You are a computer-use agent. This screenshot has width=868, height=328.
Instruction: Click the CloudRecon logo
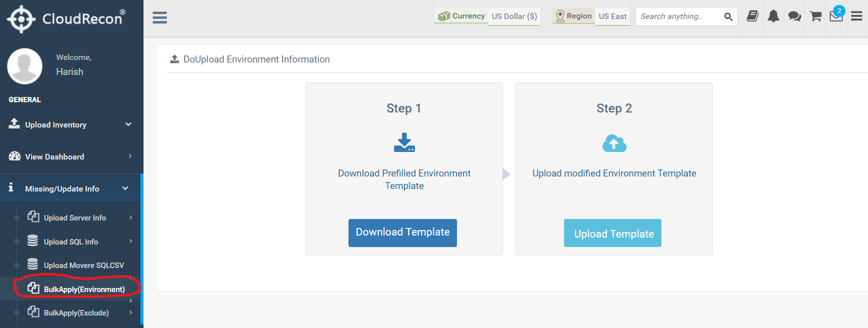pyautogui.click(x=66, y=19)
